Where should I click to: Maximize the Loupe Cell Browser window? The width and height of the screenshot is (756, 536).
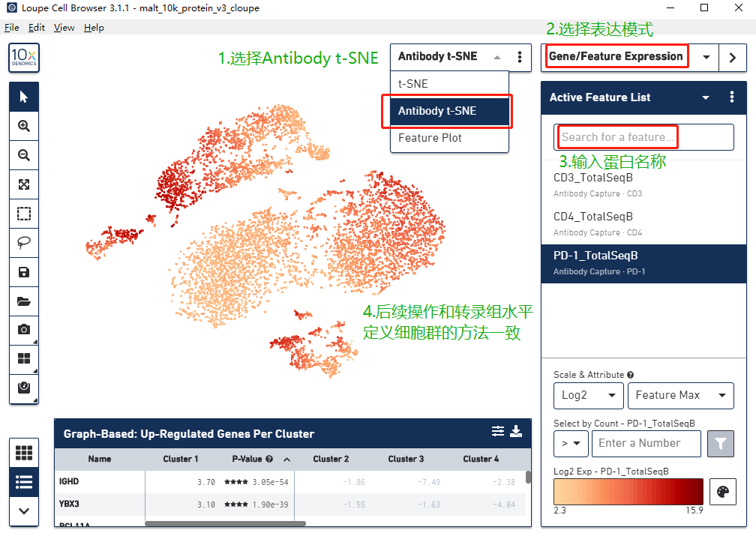tap(704, 7)
